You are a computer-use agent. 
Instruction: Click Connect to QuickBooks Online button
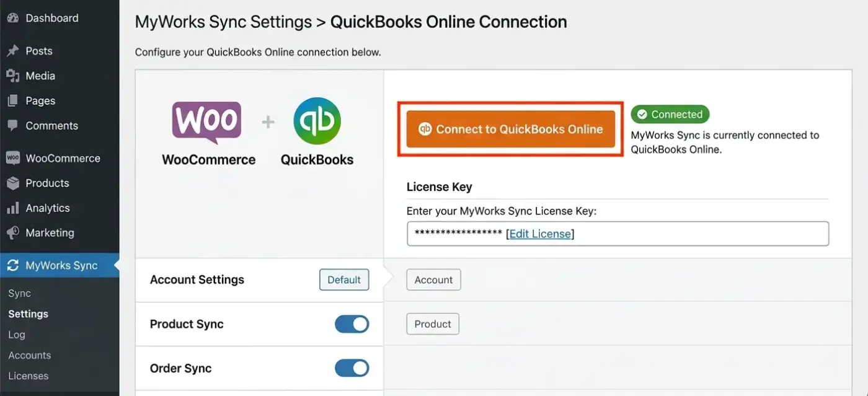[x=511, y=129]
